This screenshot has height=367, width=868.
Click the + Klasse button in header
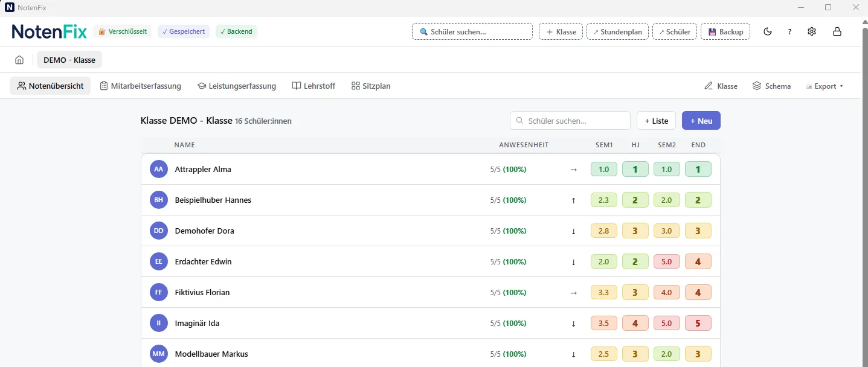[x=561, y=31]
